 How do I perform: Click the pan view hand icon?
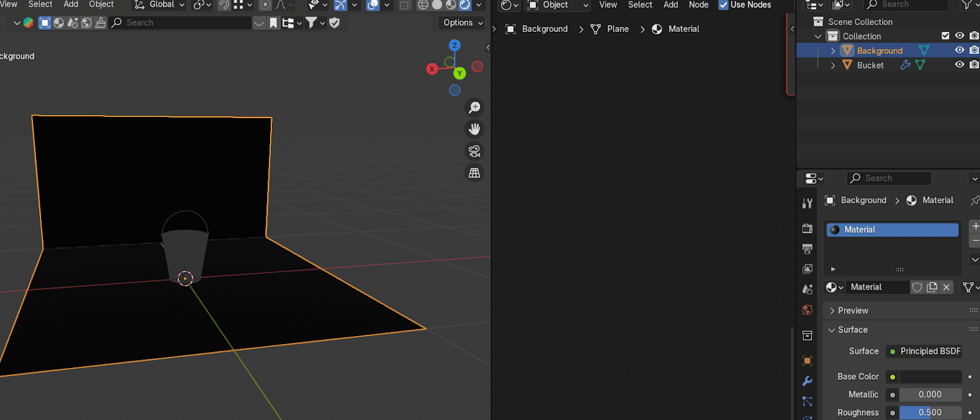[x=474, y=129]
